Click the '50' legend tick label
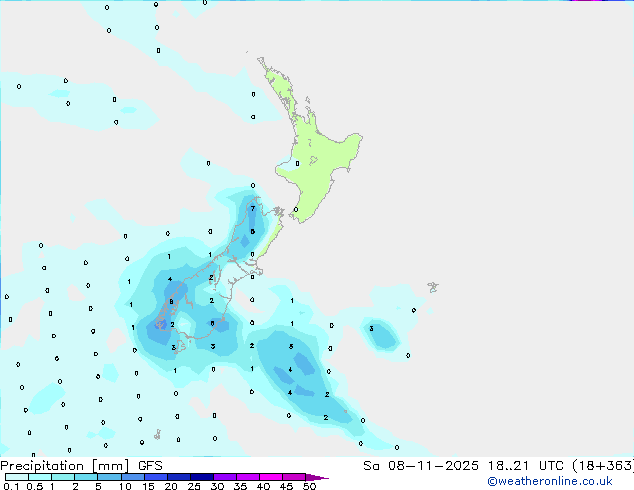Image resolution: width=634 pixels, height=490 pixels. 309,486
